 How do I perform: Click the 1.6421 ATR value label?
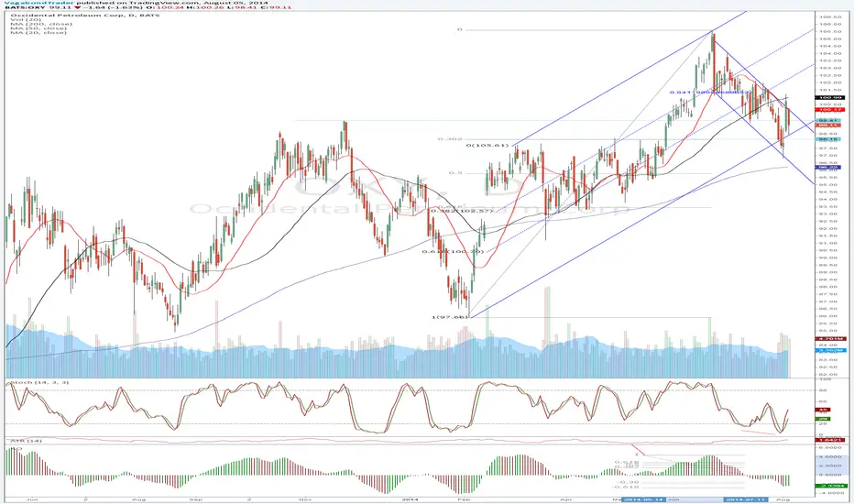point(830,440)
